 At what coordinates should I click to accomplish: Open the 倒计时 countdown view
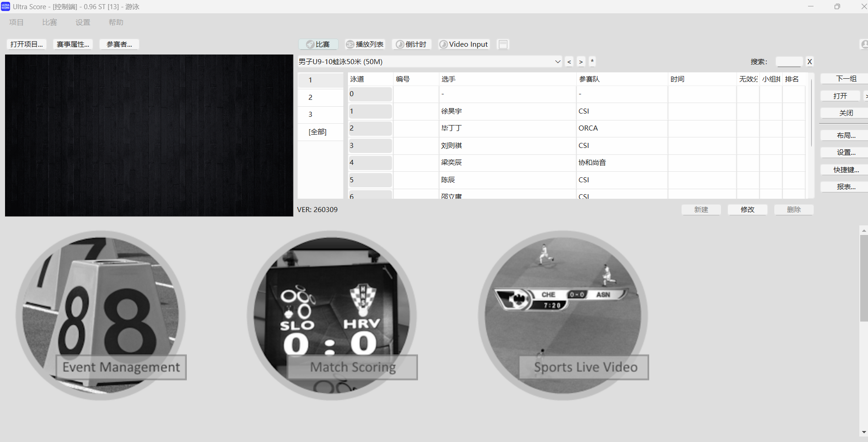pos(411,44)
